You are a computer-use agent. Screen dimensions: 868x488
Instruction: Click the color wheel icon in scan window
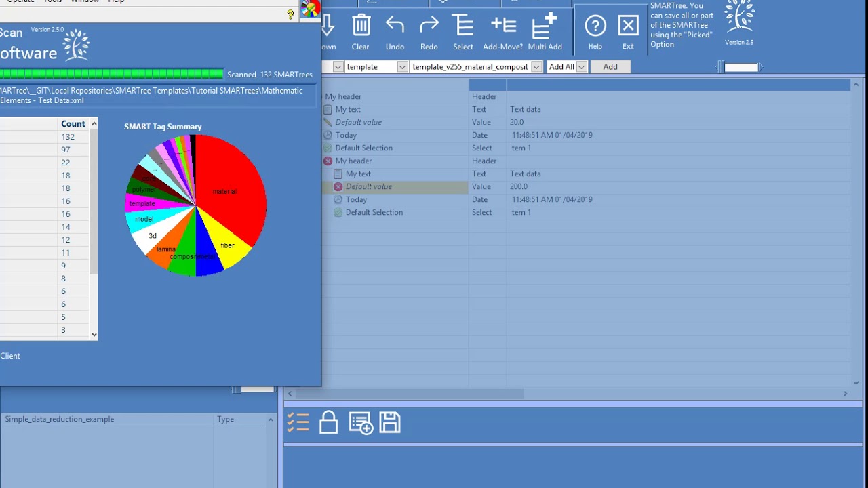pyautogui.click(x=310, y=9)
